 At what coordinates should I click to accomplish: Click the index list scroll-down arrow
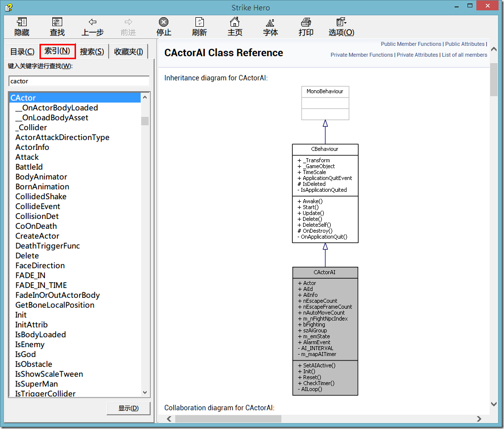pos(145,393)
